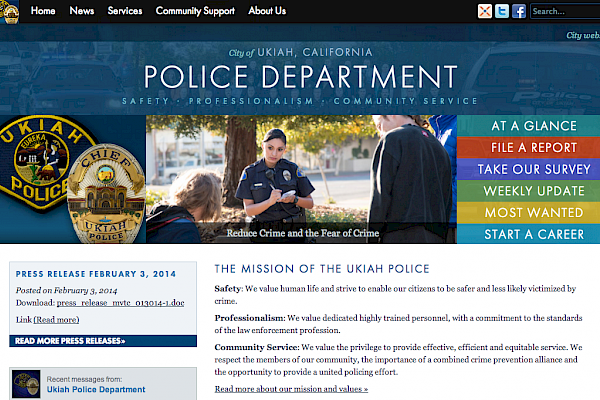This screenshot has width=600, height=400.
Task: Open the Facebook icon link
Action: click(518, 11)
